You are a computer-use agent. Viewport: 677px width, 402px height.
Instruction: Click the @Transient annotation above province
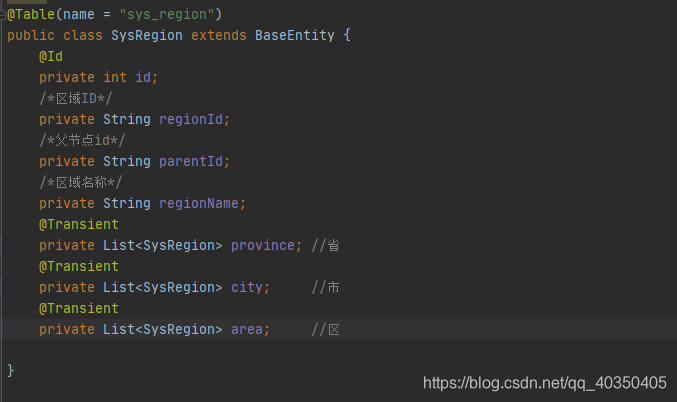click(x=79, y=225)
